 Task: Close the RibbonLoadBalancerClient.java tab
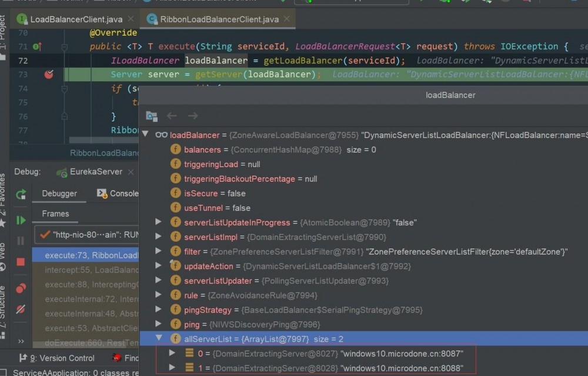tap(287, 19)
